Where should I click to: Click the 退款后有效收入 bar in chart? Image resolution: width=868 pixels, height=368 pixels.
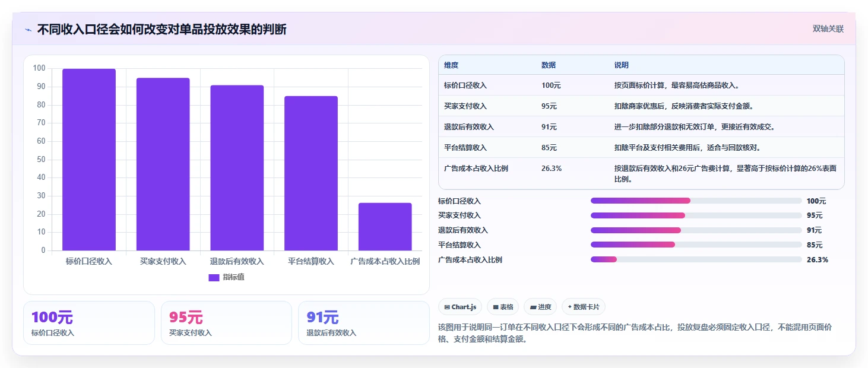click(237, 168)
